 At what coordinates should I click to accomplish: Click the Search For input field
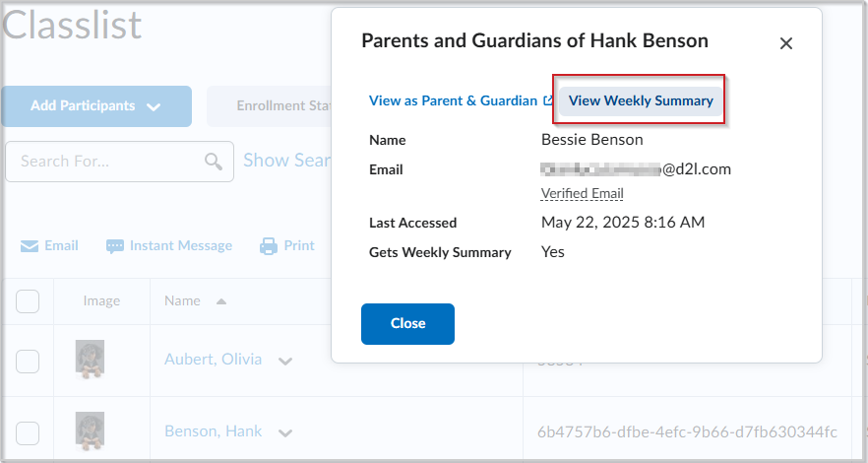point(108,162)
